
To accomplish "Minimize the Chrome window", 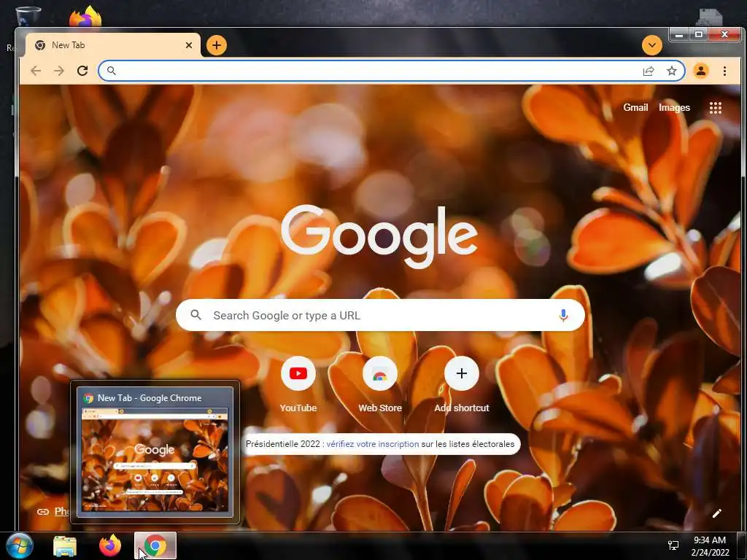I will (680, 35).
